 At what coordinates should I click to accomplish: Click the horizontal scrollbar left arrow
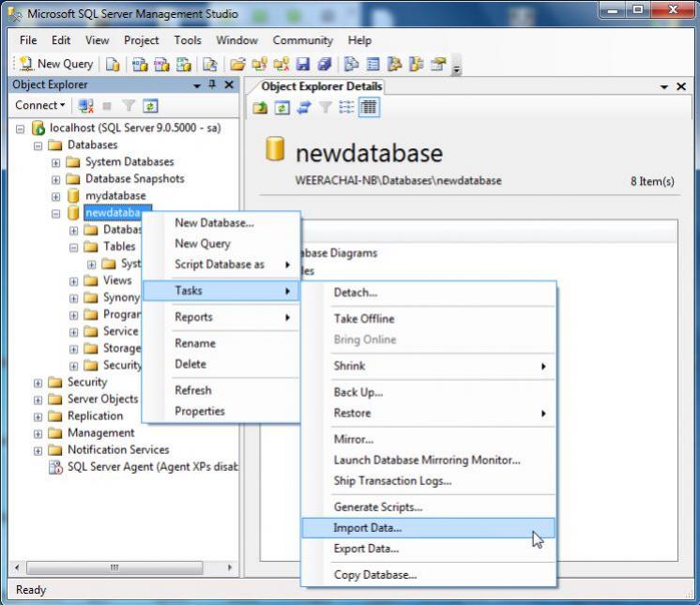tap(17, 567)
